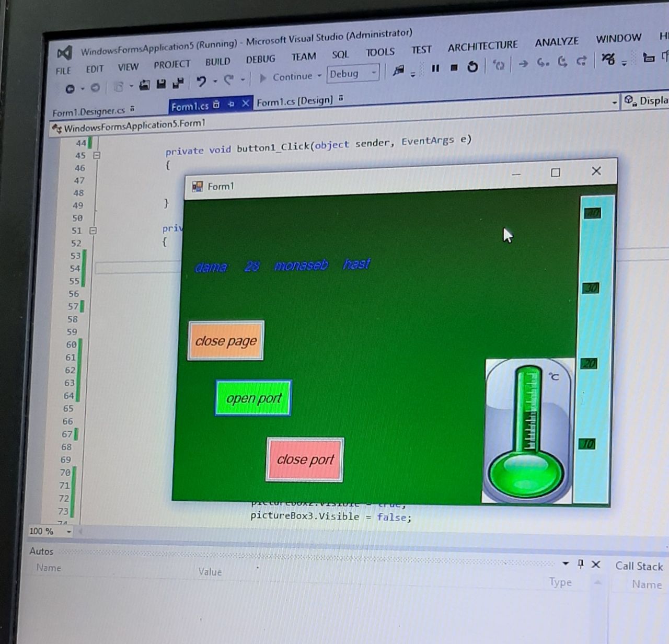Click the class icon beside WindowsFormsApplication5.Form1
This screenshot has width=669, height=644.
click(57, 129)
